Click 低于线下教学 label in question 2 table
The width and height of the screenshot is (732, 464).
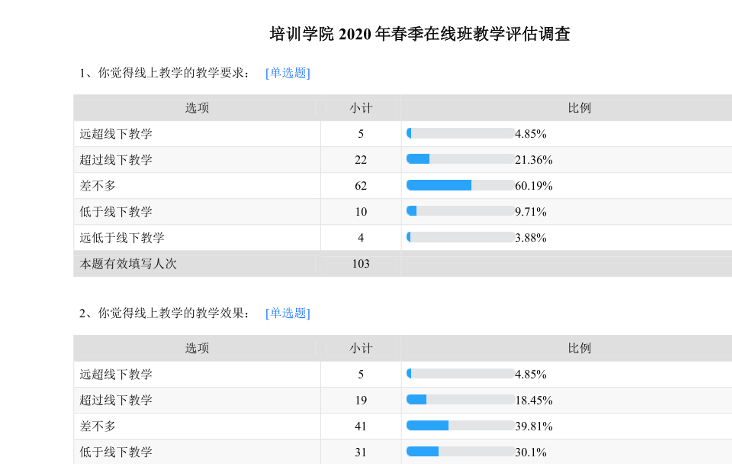[x=116, y=452]
